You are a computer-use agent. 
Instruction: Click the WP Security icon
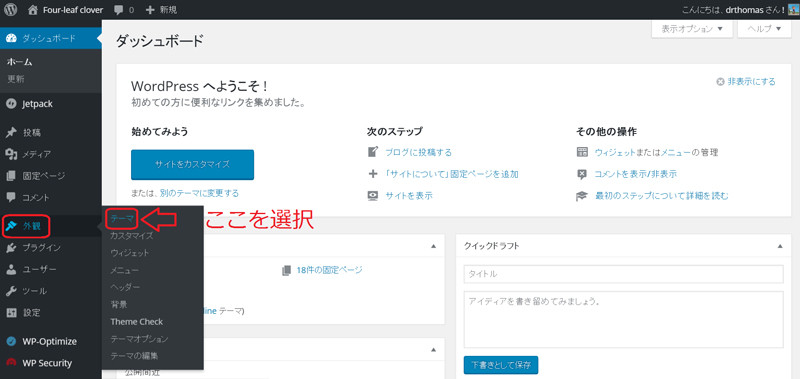[11, 363]
